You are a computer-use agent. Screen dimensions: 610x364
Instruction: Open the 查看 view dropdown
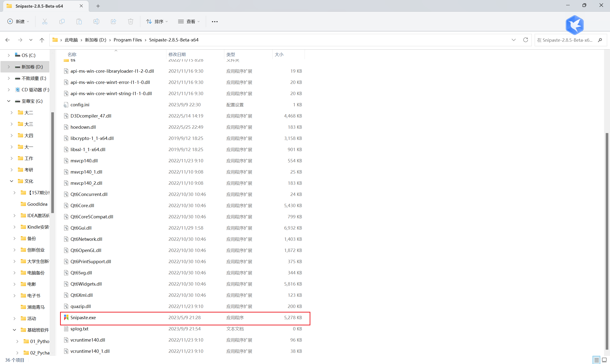(189, 22)
